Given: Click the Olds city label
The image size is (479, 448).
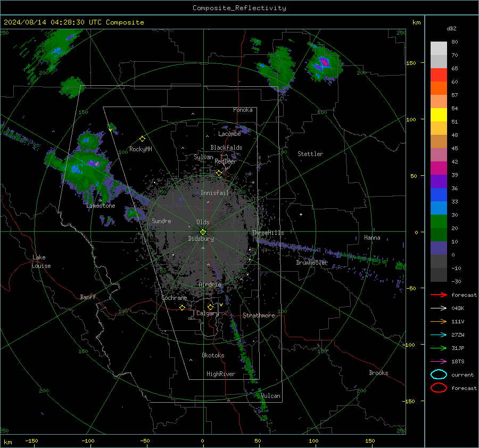Looking at the screenshot, I should 203,222.
